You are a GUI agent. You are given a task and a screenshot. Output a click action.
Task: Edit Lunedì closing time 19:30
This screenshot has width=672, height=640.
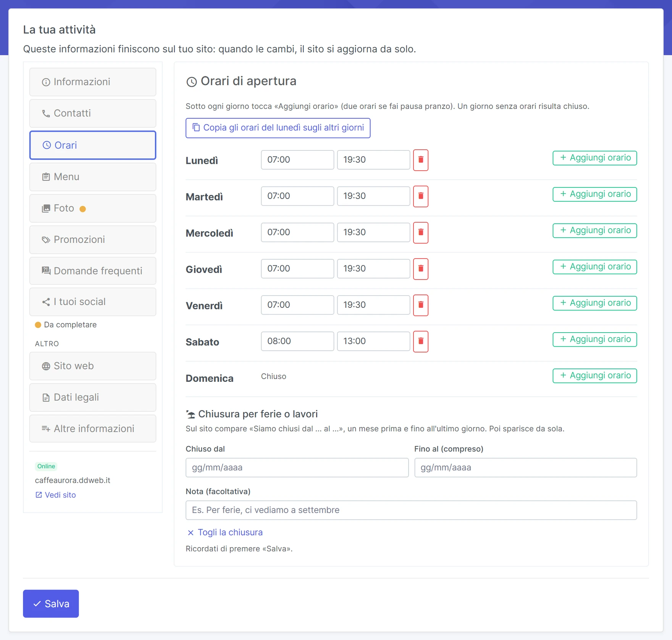[373, 160]
